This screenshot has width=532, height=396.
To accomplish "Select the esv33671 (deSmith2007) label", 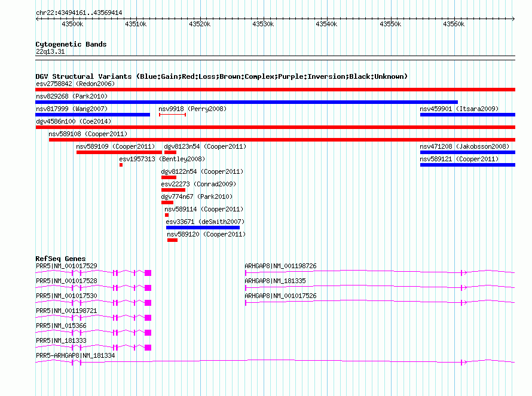I will (x=205, y=222).
